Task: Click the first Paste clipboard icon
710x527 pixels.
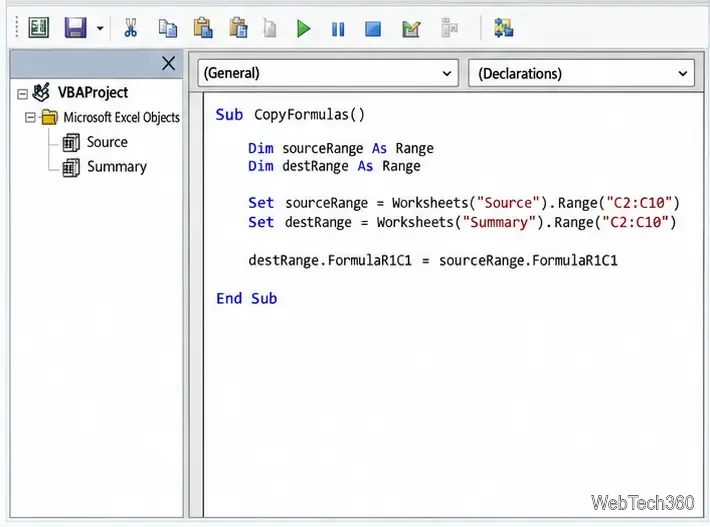Action: 203,28
